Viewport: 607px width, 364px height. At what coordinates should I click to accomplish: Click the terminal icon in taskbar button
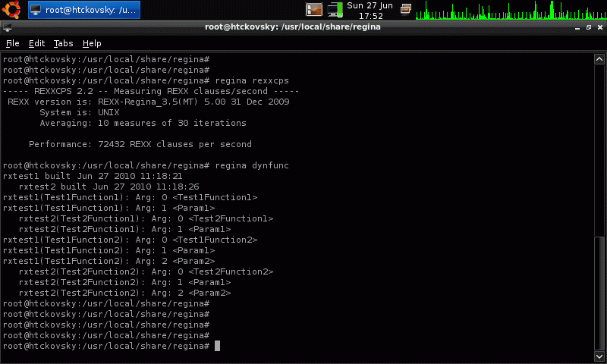pyautogui.click(x=36, y=10)
